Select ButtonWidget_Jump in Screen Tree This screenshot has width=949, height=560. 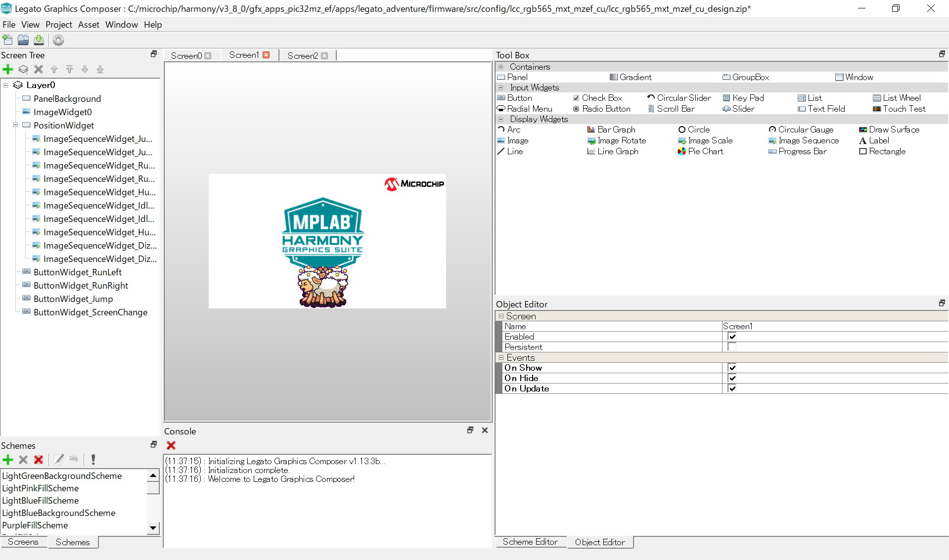click(x=73, y=299)
